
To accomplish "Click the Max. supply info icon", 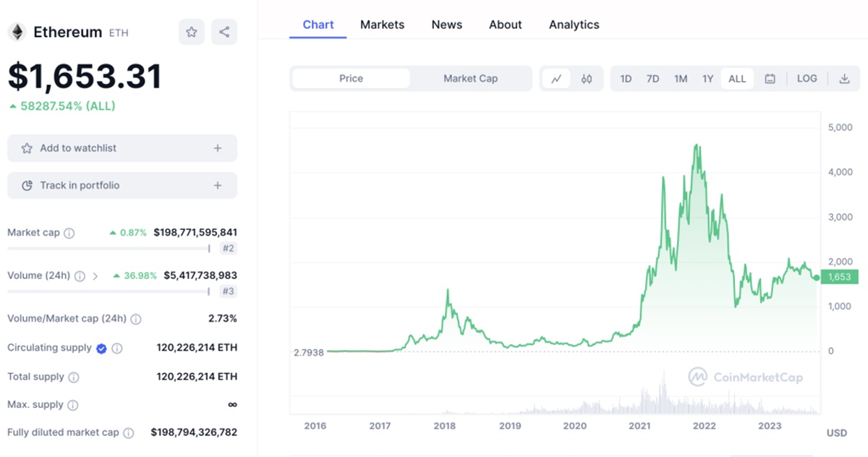I will pyautogui.click(x=72, y=405).
